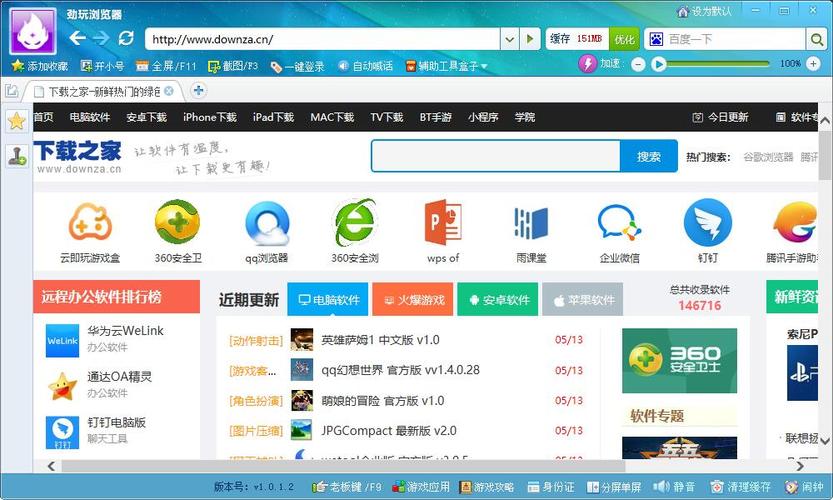Open iPhone下载 in site navigation
The height and width of the screenshot is (500, 833).
click(210, 117)
